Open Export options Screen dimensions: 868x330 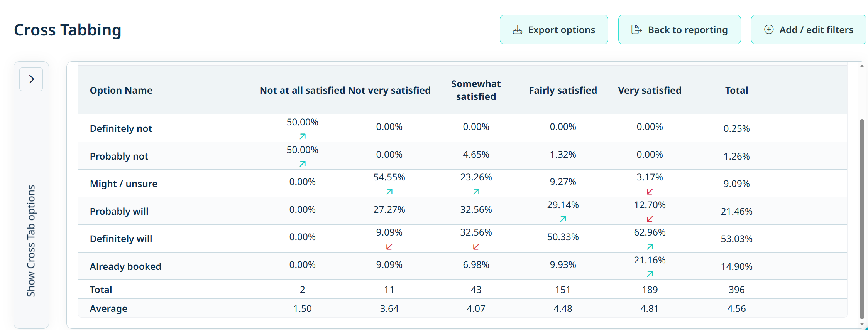click(x=554, y=30)
